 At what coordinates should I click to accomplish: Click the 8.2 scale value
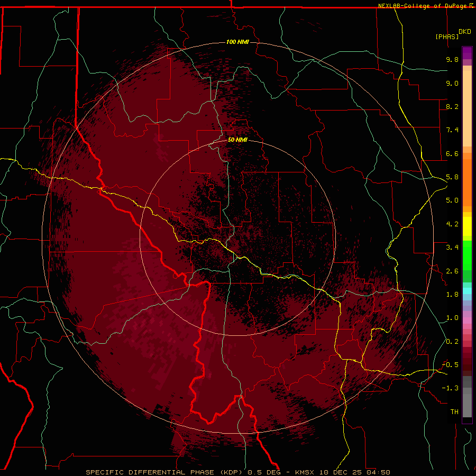tap(452, 106)
